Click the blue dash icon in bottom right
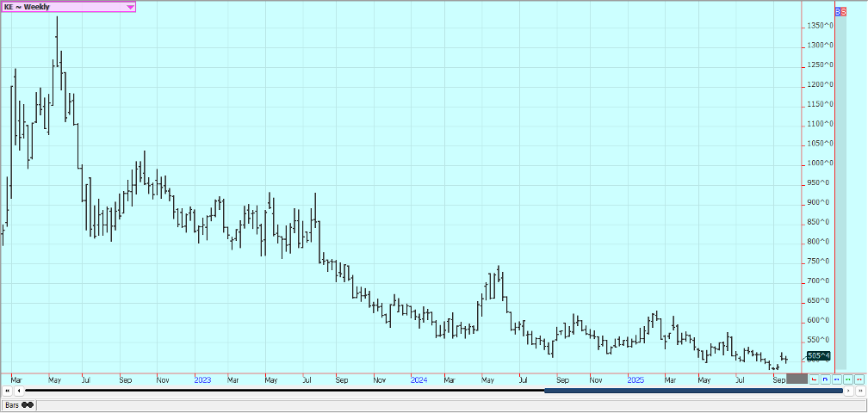This screenshot has height=413, width=868. tap(836, 379)
